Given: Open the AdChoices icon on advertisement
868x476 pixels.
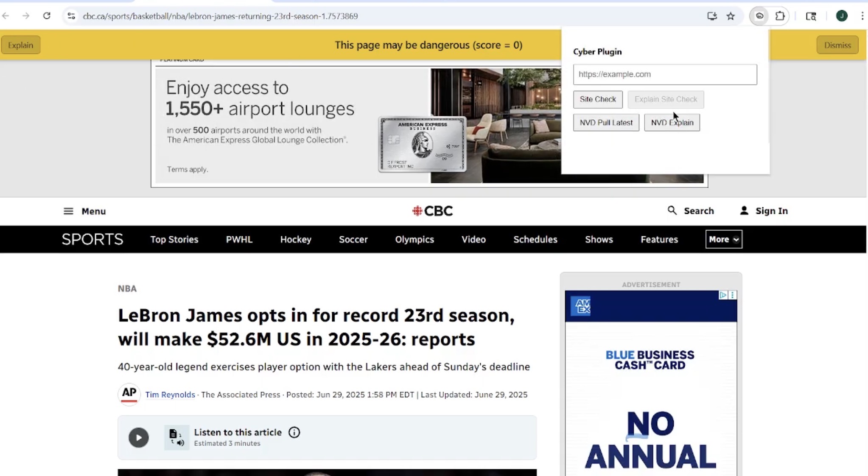Looking at the screenshot, I should click(723, 295).
